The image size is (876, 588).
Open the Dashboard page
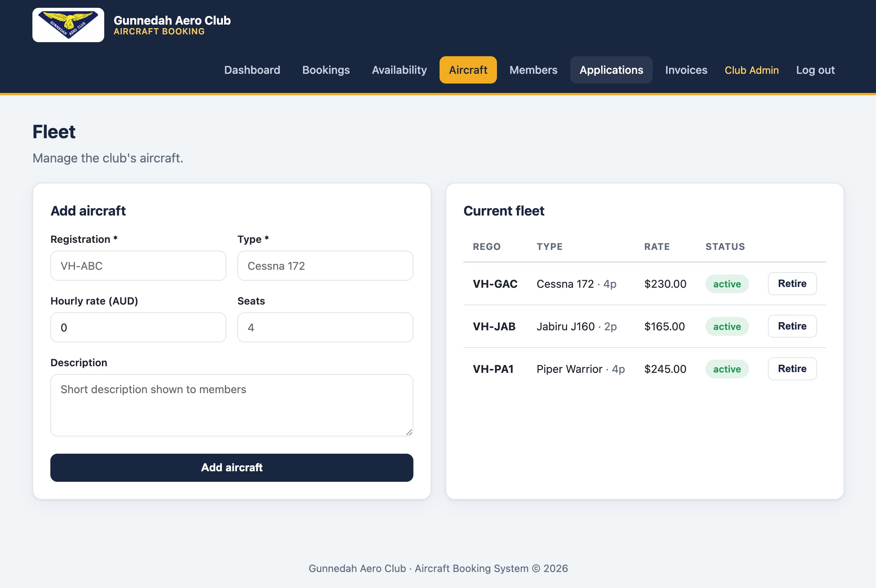(x=252, y=70)
